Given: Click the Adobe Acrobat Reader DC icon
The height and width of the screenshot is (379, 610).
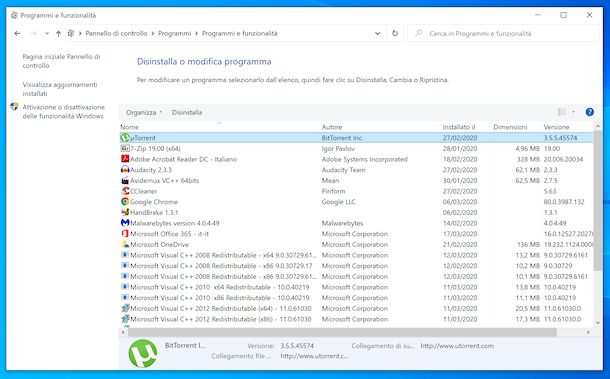Looking at the screenshot, I should pyautogui.click(x=125, y=159).
